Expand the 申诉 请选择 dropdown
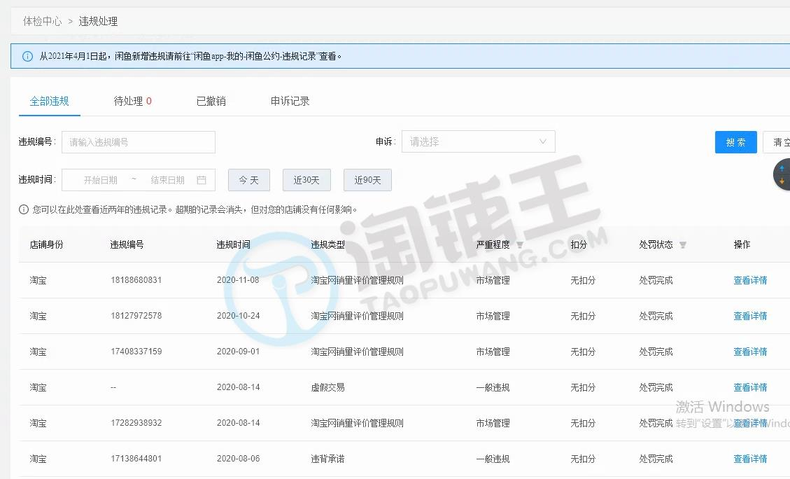 478,142
